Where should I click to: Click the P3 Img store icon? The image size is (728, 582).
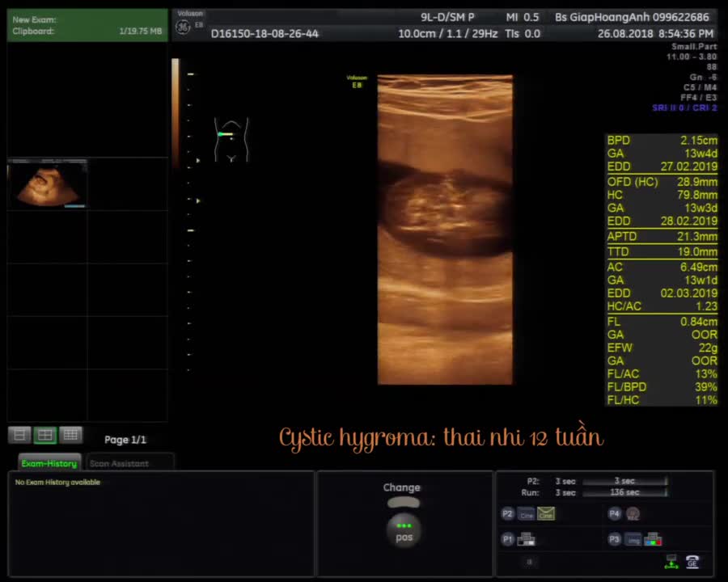633,540
